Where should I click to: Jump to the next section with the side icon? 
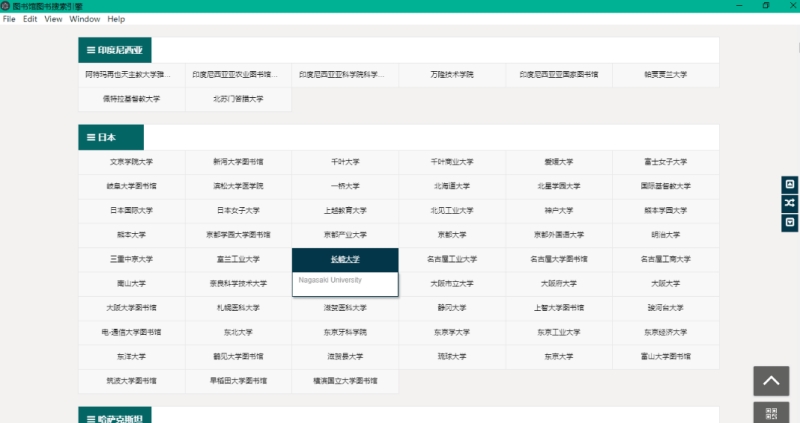pos(789,222)
